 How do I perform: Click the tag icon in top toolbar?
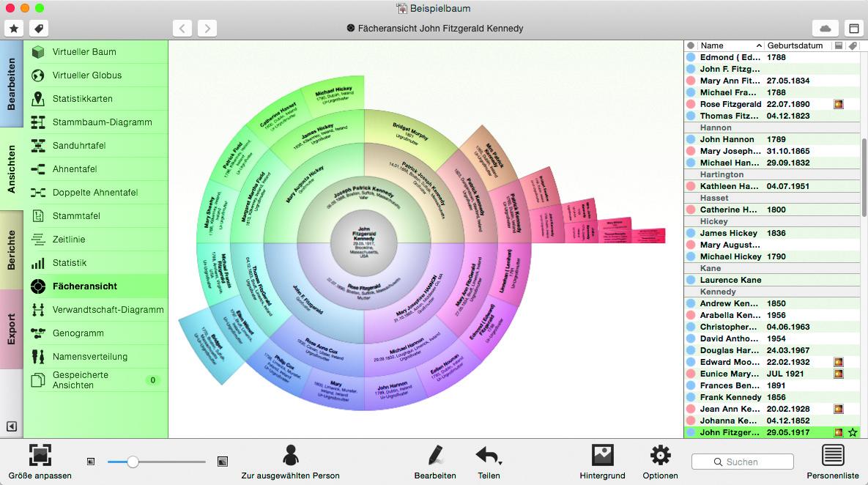(x=38, y=29)
